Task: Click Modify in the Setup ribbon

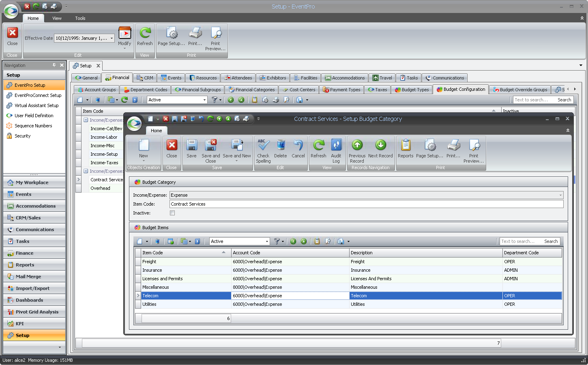Action: point(124,38)
